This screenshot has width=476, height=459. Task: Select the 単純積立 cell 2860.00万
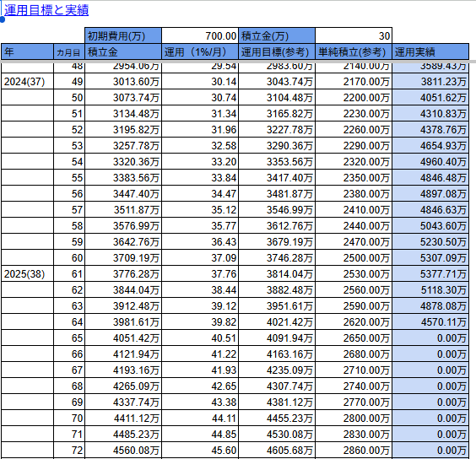point(354,451)
